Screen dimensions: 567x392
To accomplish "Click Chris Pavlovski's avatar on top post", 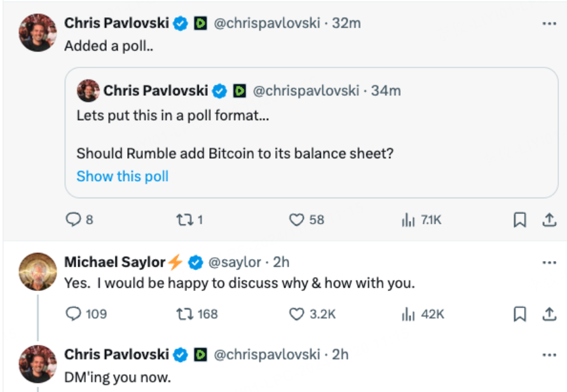I will (x=38, y=32).
